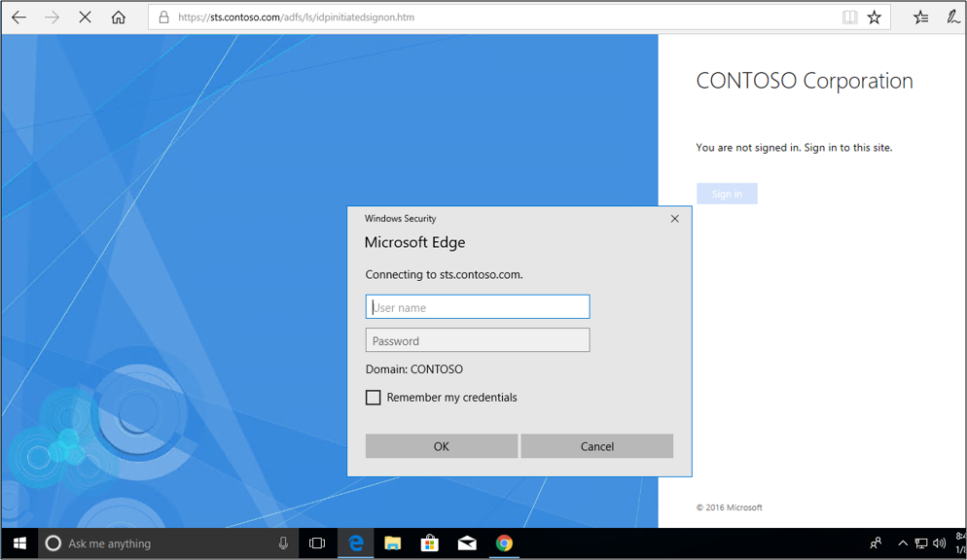
Task: Click the 'Windows Security' dialog title
Action: click(400, 219)
